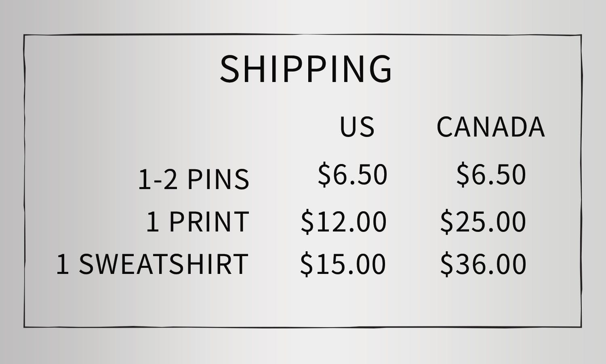The width and height of the screenshot is (606, 364).
Task: Select the $25.00 Canada print price
Action: [x=483, y=222]
